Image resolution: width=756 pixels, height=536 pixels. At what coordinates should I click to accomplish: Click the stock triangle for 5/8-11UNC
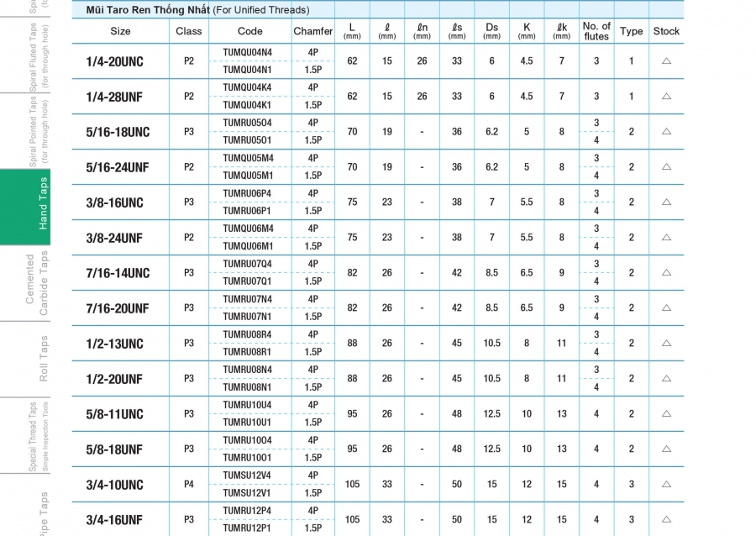666,413
